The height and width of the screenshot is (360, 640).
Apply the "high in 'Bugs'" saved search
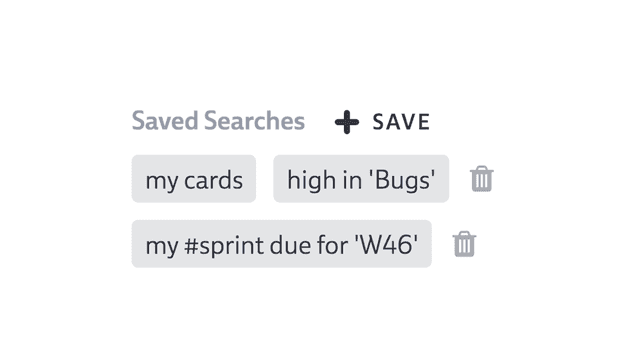(361, 178)
